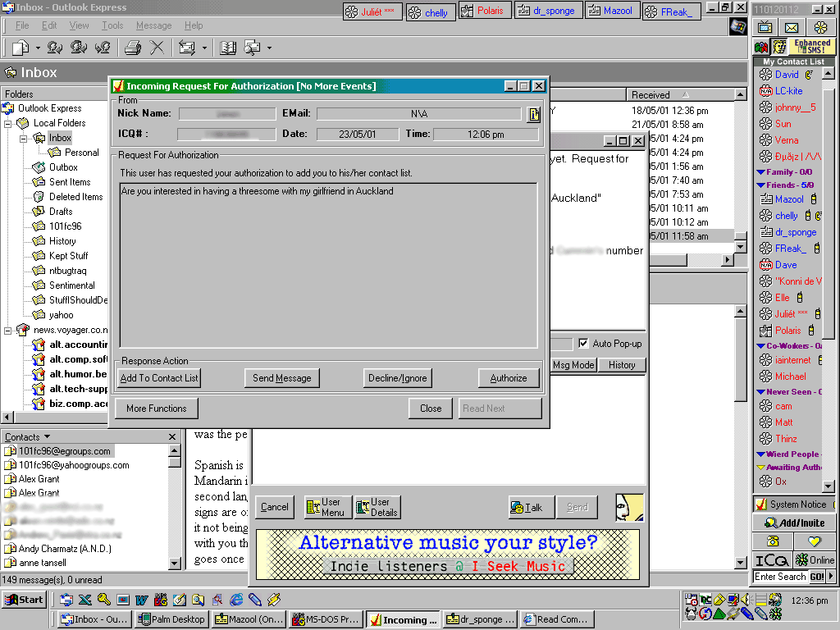Open the Juliét floating contact button

[372, 11]
